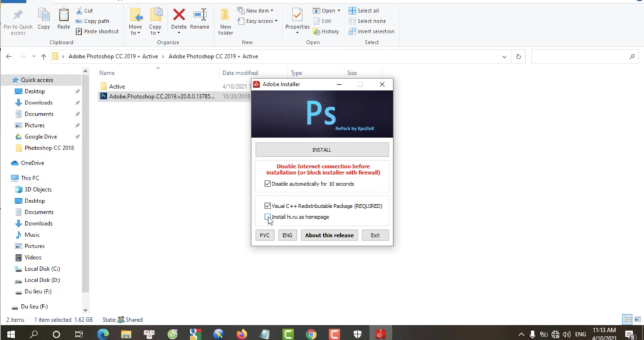
Task: Open Videos folder in sidebar
Action: coord(33,258)
